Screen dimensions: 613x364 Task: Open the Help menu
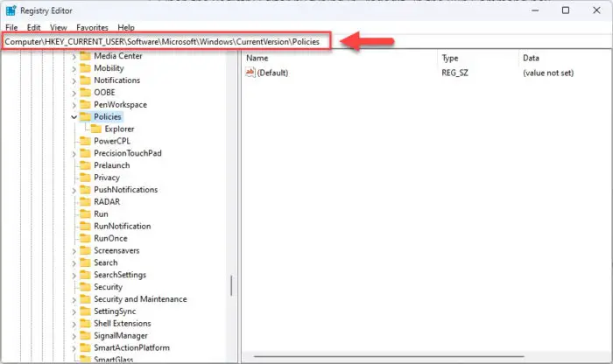coord(126,27)
